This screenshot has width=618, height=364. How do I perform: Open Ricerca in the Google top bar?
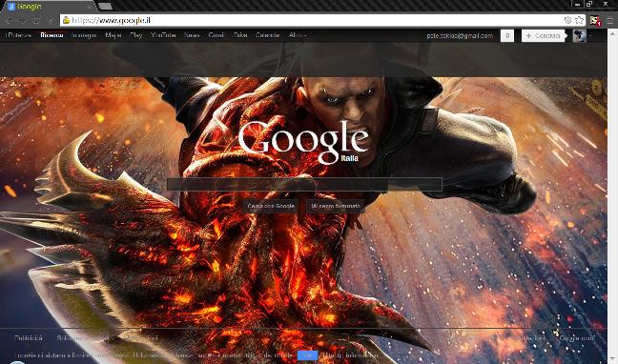tap(52, 35)
